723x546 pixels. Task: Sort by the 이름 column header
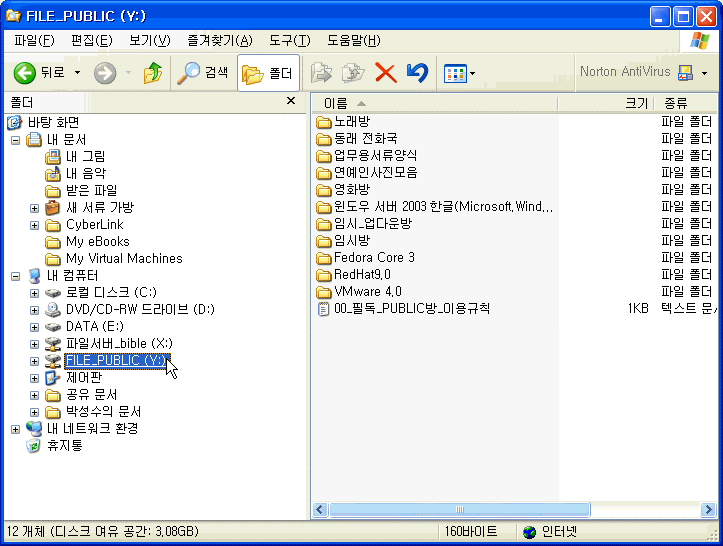(434, 103)
